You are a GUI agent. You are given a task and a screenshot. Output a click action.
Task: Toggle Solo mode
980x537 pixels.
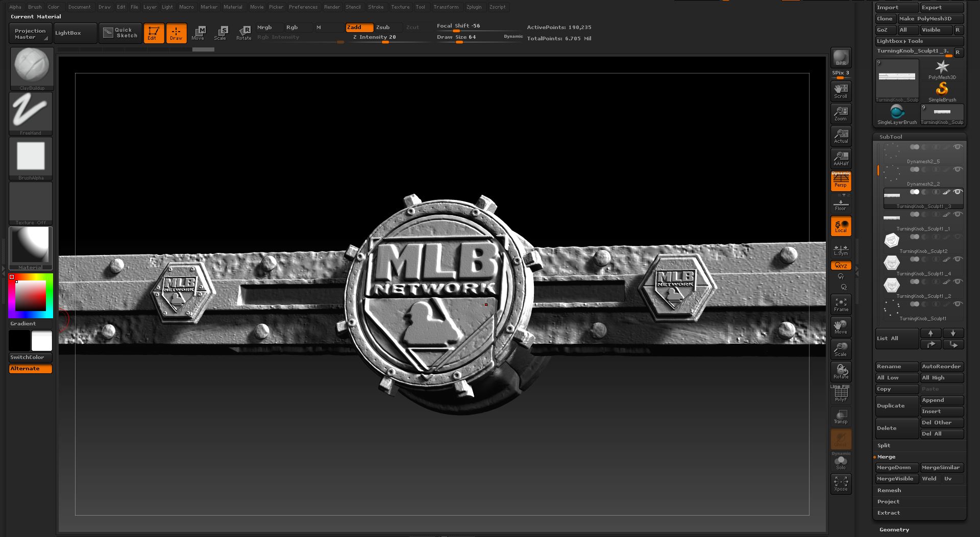841,462
